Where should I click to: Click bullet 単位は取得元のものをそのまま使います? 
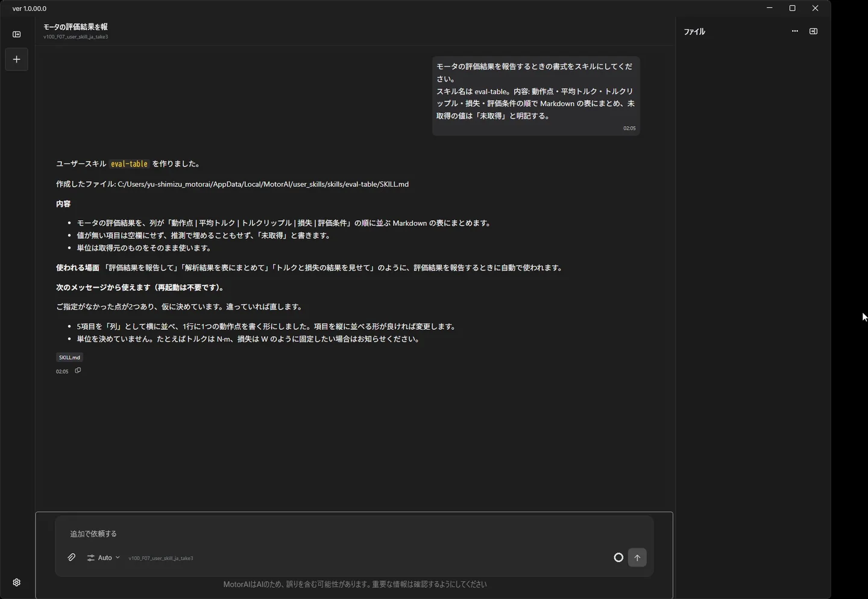point(145,248)
